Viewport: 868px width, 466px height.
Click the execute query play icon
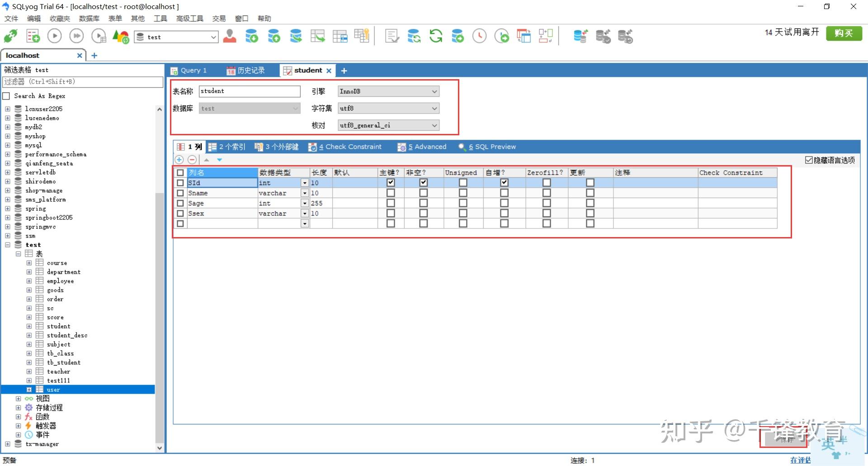click(54, 36)
